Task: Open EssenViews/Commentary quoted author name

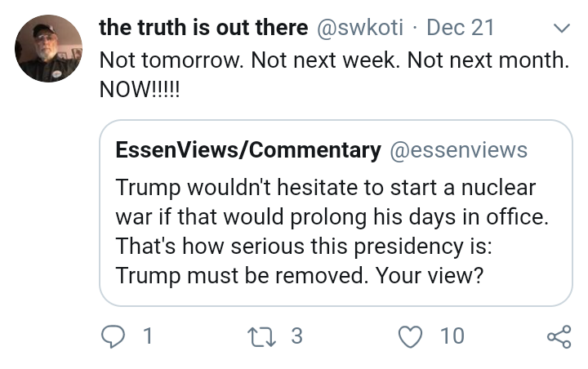Action: coord(248,150)
